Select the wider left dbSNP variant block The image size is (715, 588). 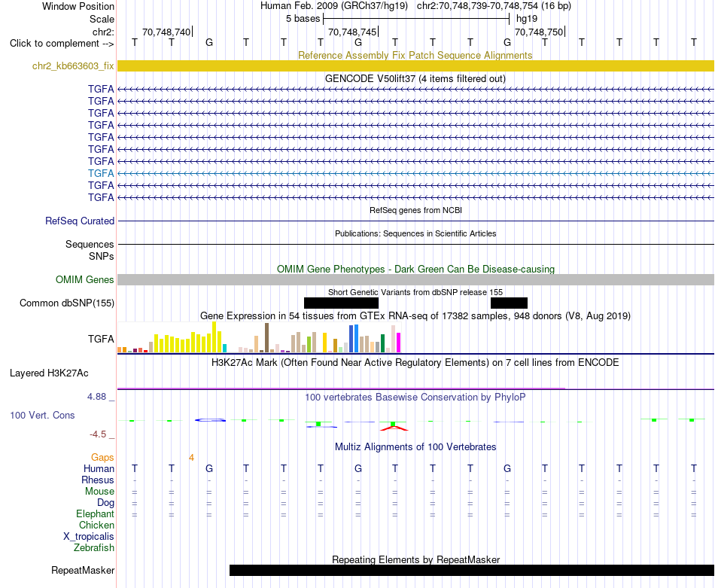point(341,303)
